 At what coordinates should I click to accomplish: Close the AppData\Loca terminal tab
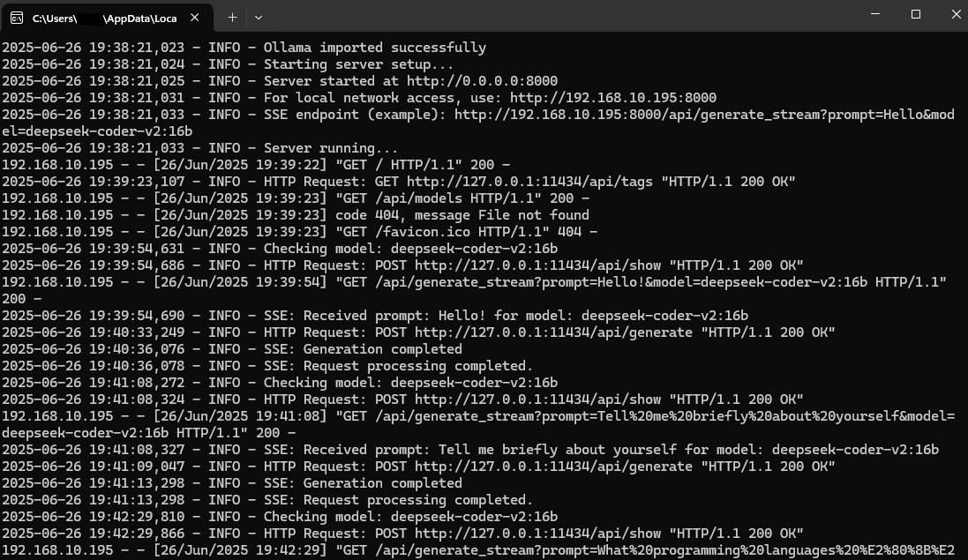[x=194, y=18]
